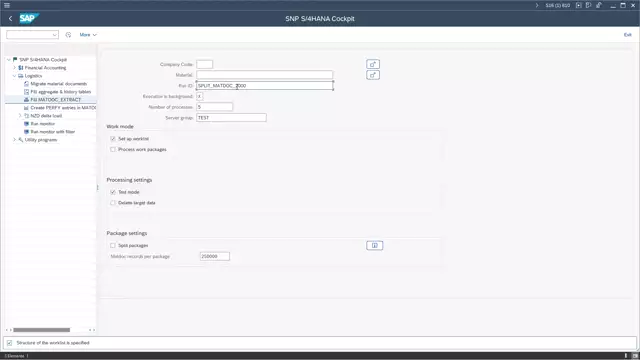
Task: Toggle the Test mode checkbox
Action: (113, 192)
